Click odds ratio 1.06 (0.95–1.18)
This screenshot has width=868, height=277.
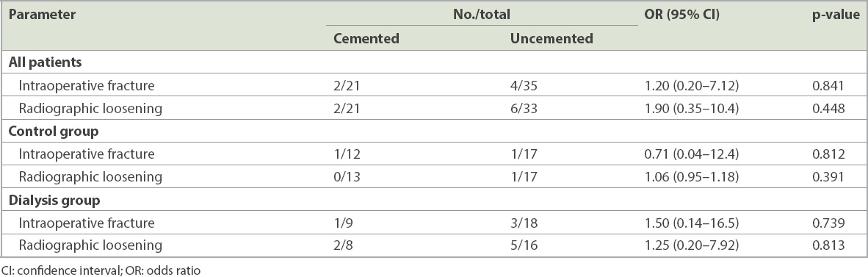pos(692,177)
